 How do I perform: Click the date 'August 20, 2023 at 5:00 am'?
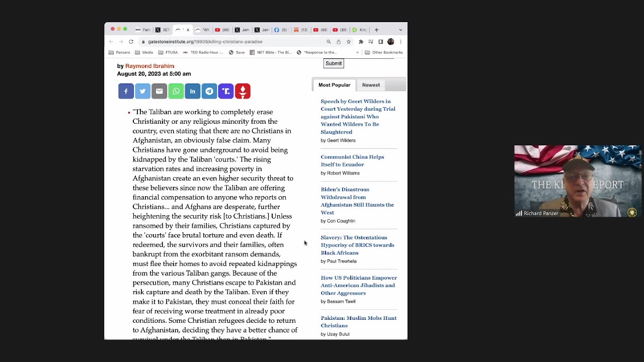(154, 73)
